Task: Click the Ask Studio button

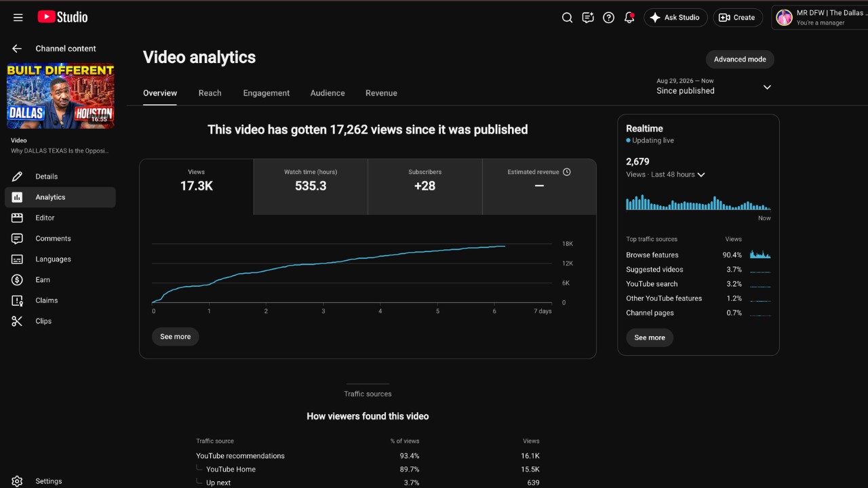Action: click(x=675, y=18)
